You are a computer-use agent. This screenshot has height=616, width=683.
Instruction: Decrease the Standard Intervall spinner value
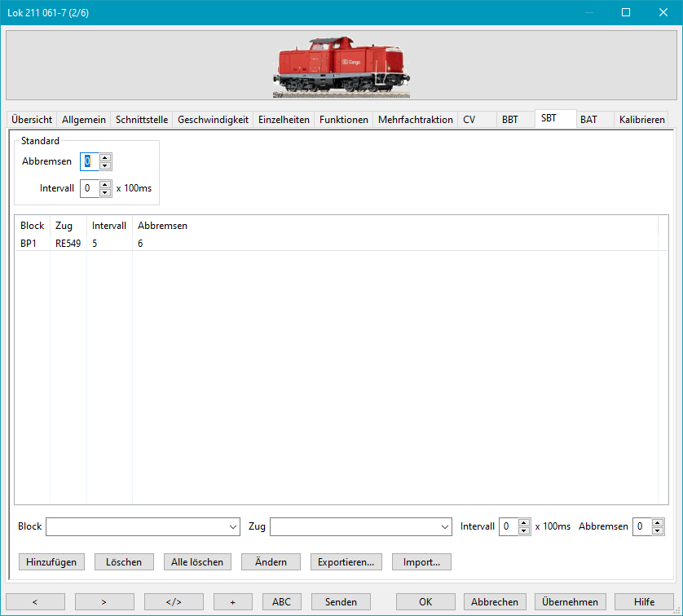[x=105, y=193]
